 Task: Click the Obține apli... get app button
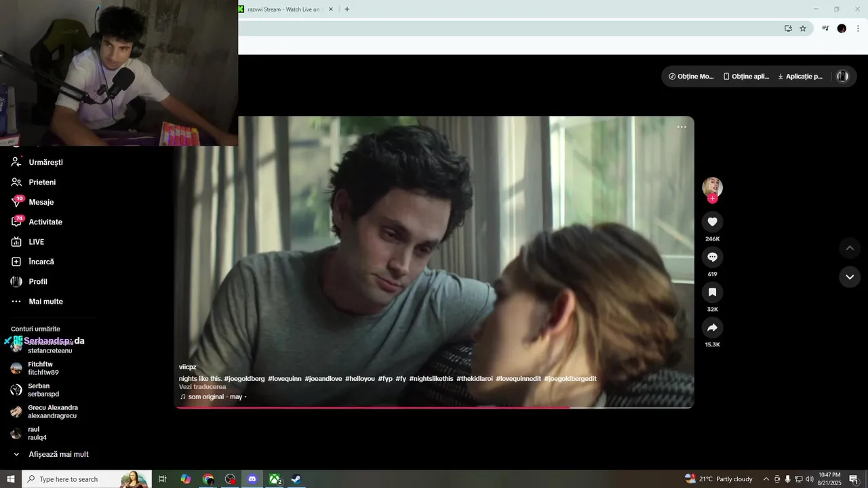pyautogui.click(x=746, y=77)
